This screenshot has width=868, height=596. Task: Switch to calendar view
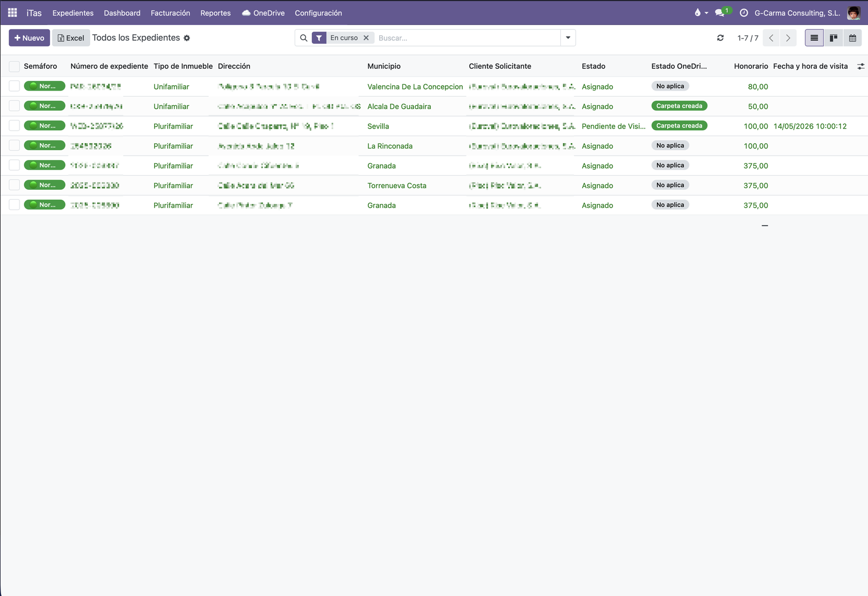pos(852,38)
